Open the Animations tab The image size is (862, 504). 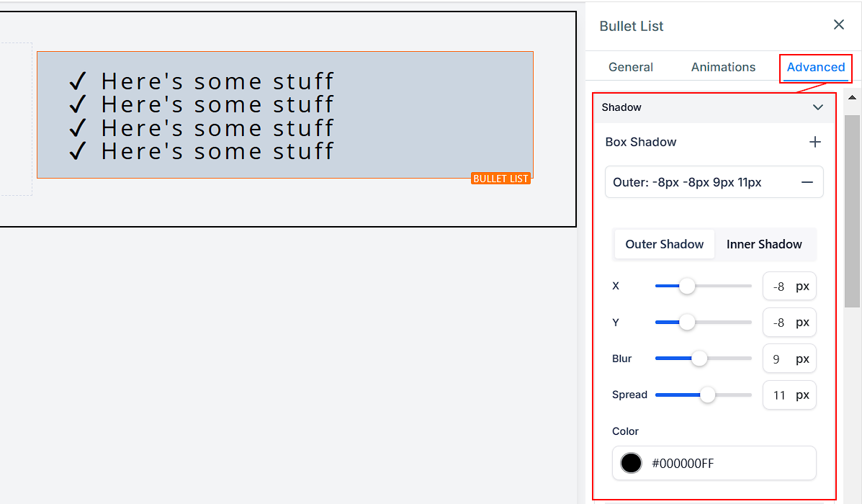(x=723, y=67)
